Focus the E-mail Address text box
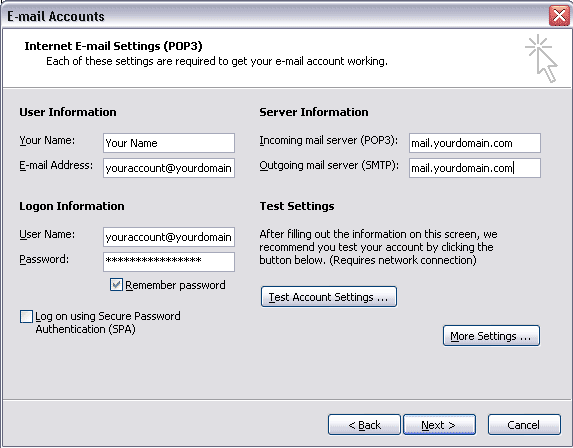The image size is (573, 448). (169, 168)
